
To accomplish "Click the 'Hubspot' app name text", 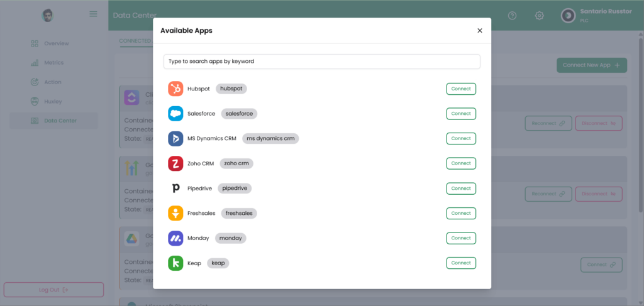I will (198, 89).
